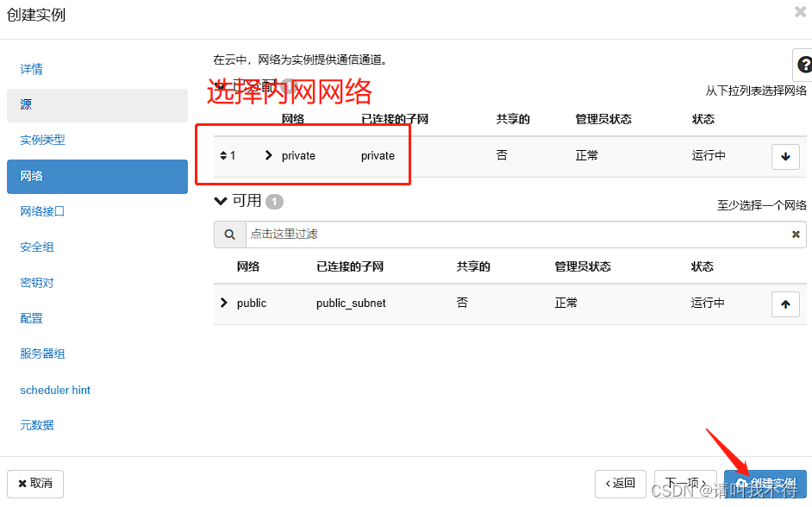Click the 返回 button
The height and width of the screenshot is (507, 812).
[621, 484]
